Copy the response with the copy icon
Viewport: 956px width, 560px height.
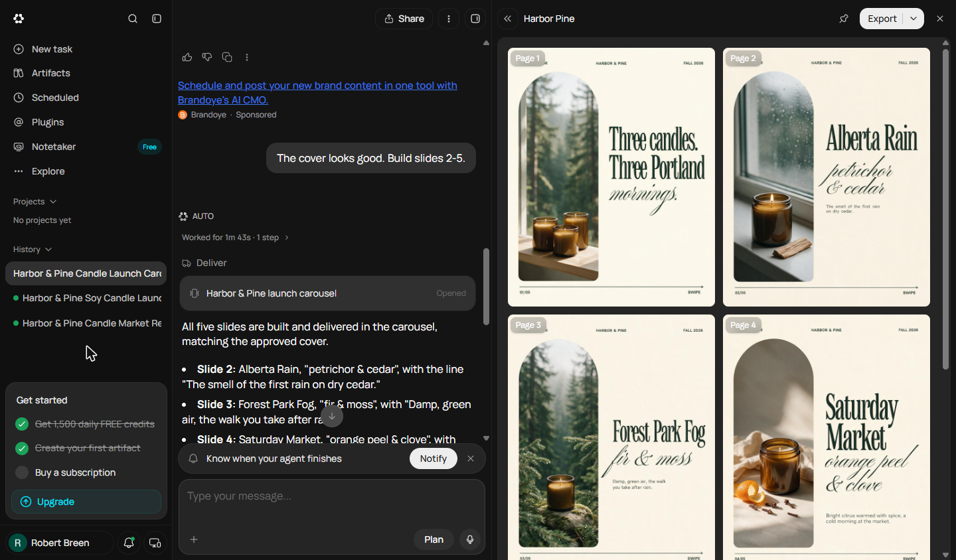click(227, 57)
